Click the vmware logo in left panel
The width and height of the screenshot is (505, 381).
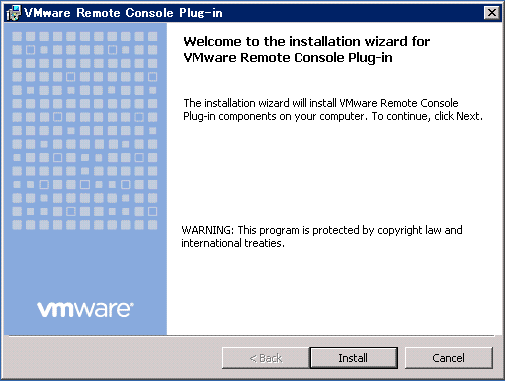click(x=85, y=309)
